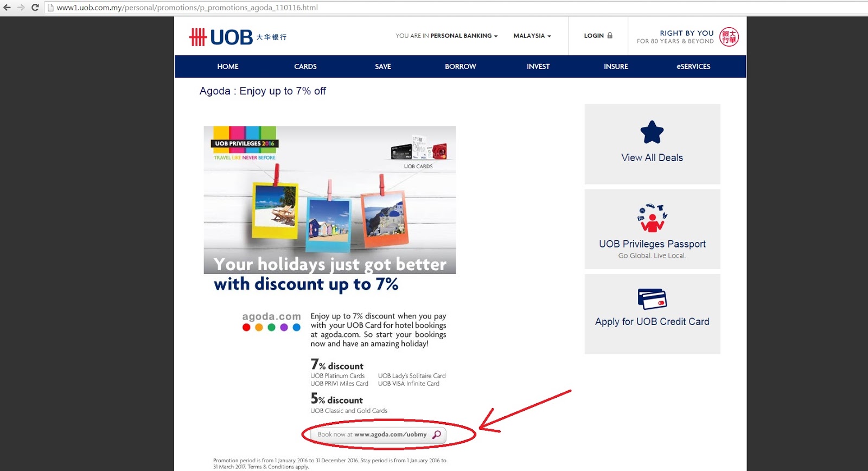Reload the page with the refresh icon

35,8
